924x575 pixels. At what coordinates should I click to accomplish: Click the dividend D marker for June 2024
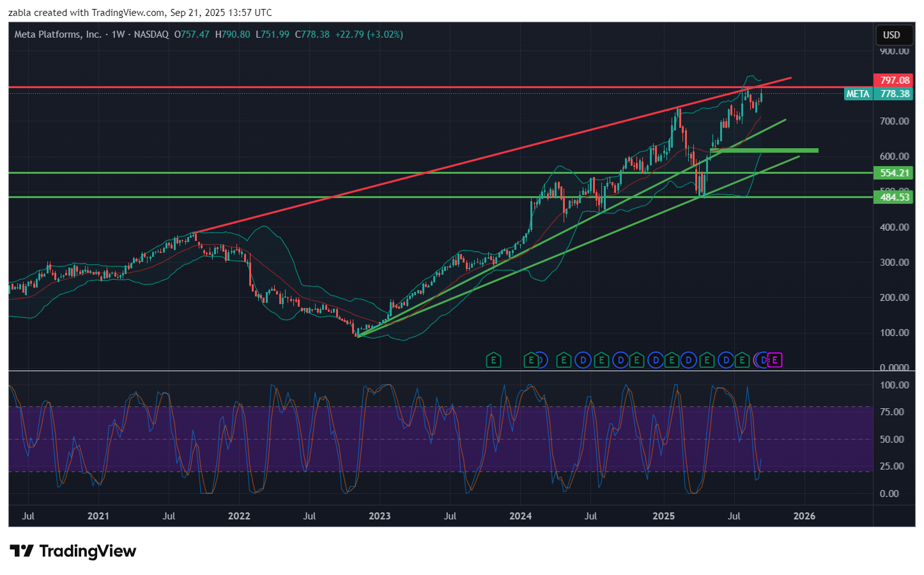pos(583,360)
